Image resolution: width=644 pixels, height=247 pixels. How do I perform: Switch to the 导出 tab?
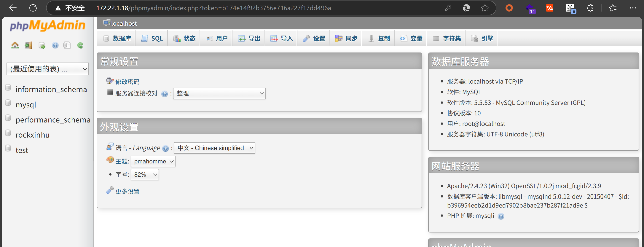tap(249, 38)
